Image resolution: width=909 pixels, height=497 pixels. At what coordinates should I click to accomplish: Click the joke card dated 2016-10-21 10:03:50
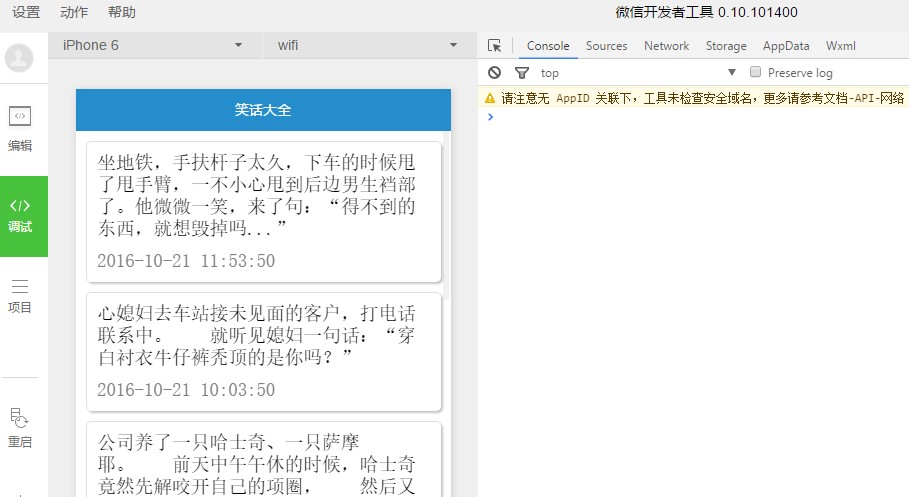click(263, 351)
